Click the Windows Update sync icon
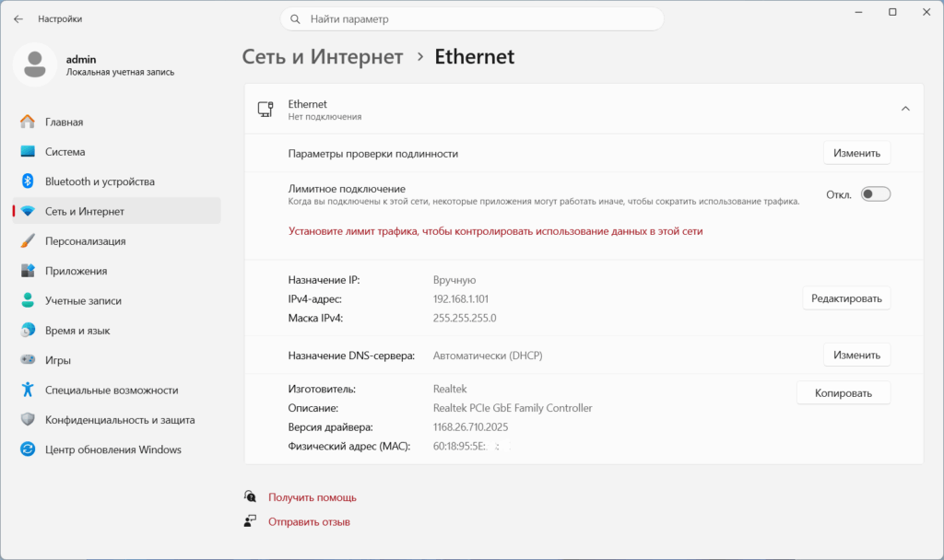 point(28,449)
